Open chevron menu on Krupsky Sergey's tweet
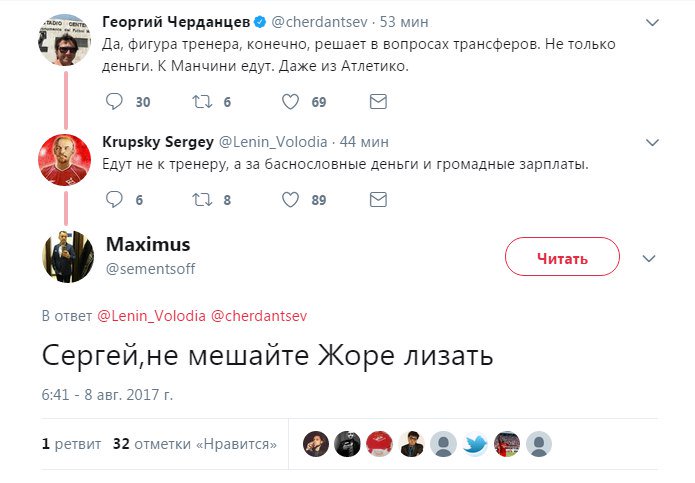695x483 pixels. tap(652, 142)
